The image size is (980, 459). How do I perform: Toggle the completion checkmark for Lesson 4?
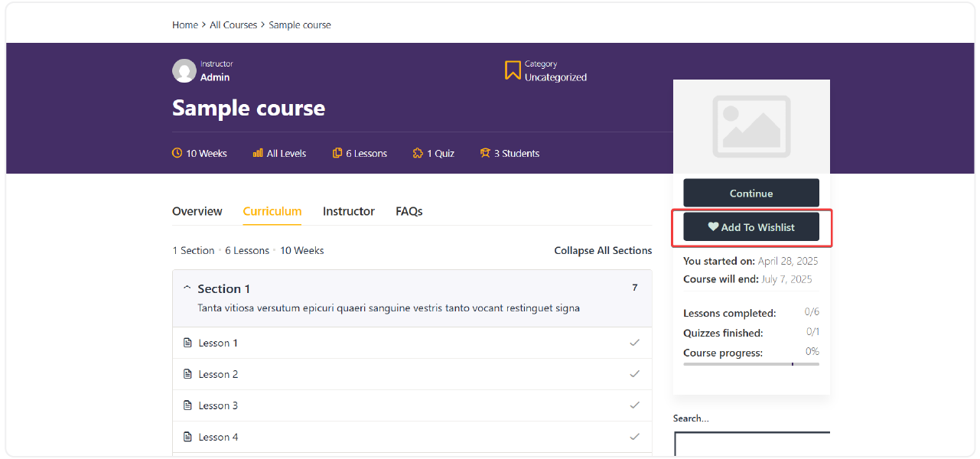point(634,436)
